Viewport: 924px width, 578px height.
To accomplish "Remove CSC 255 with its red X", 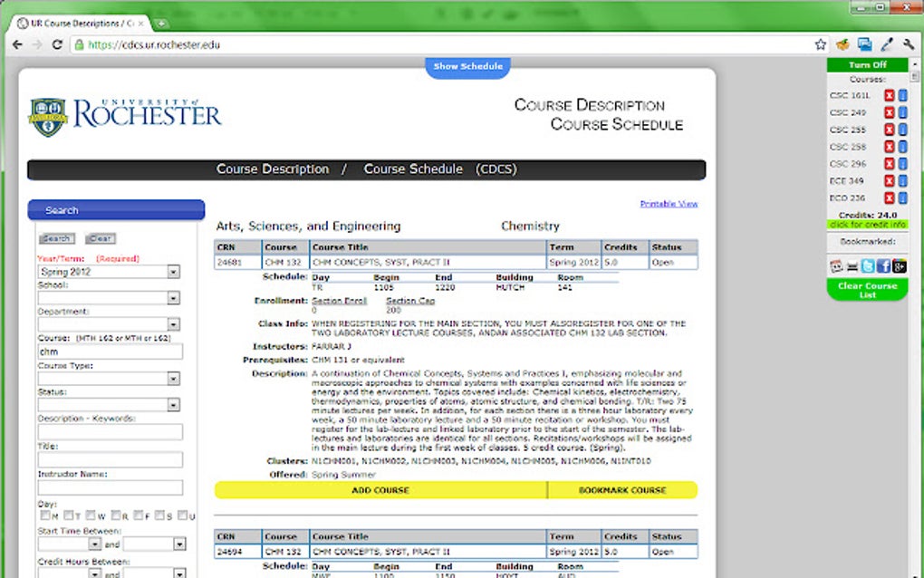I will (890, 129).
